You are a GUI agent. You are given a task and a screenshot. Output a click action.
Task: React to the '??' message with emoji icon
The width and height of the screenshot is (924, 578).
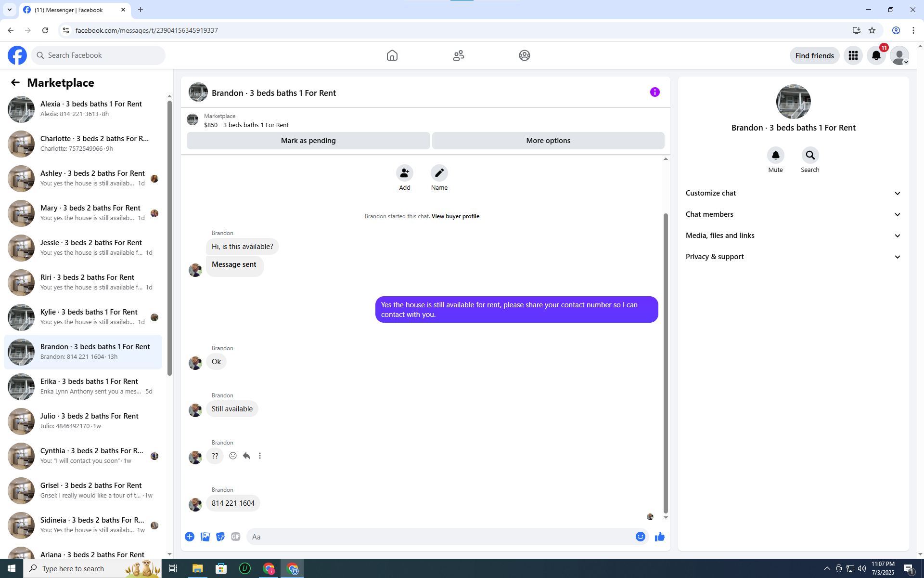pos(233,456)
